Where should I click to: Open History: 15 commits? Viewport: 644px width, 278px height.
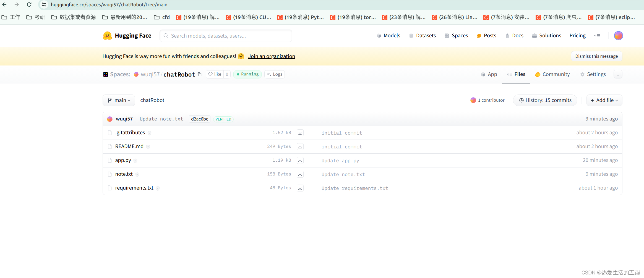tap(545, 100)
